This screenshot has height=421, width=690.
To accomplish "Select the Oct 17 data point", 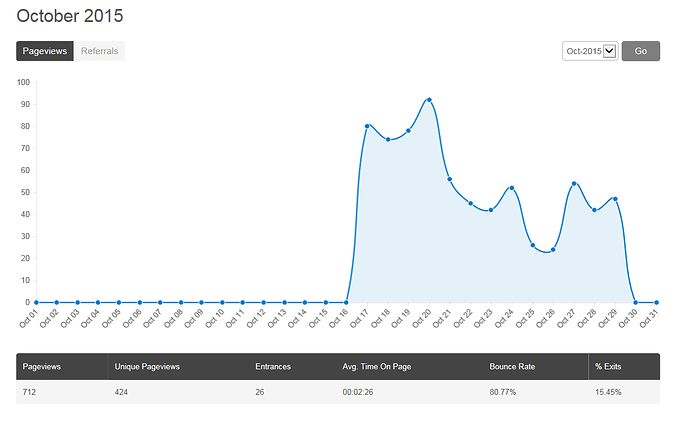I will tap(367, 126).
